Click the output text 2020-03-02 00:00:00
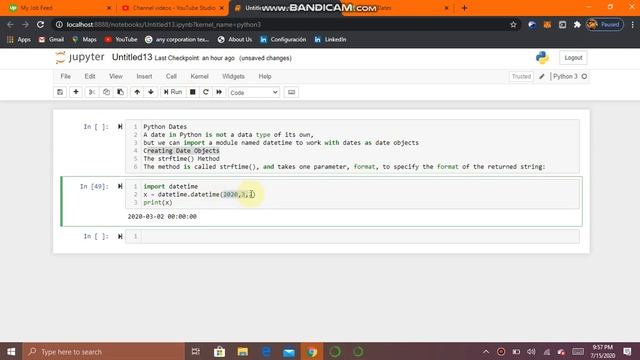 point(162,216)
